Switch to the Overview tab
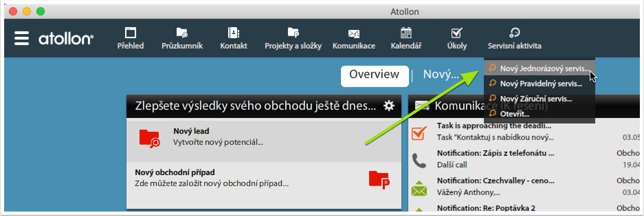Screen dimensions: 644x216 pos(375,76)
